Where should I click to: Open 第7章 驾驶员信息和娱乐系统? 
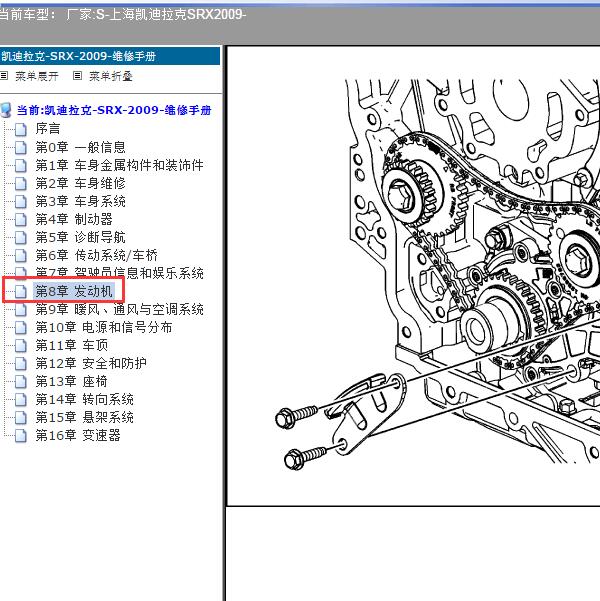click(x=119, y=273)
